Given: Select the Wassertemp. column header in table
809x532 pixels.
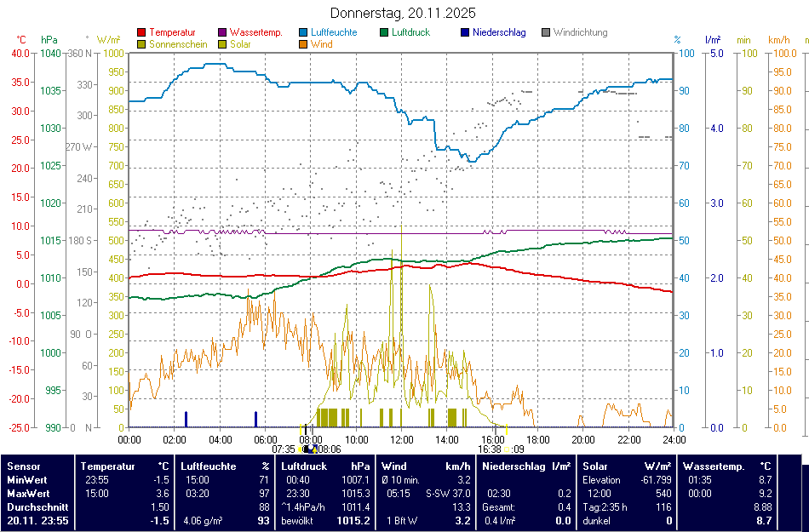Looking at the screenshot, I should click(x=714, y=466).
